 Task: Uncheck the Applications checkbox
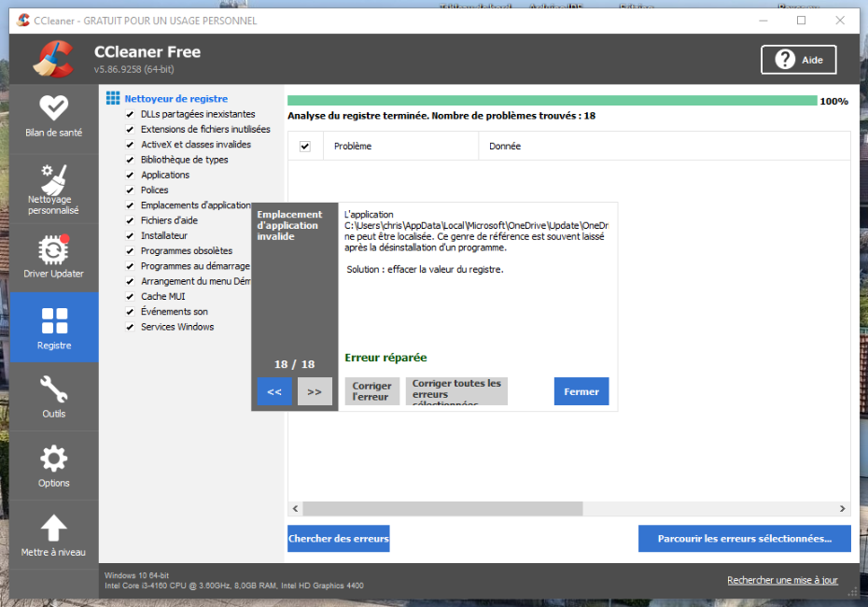130,175
